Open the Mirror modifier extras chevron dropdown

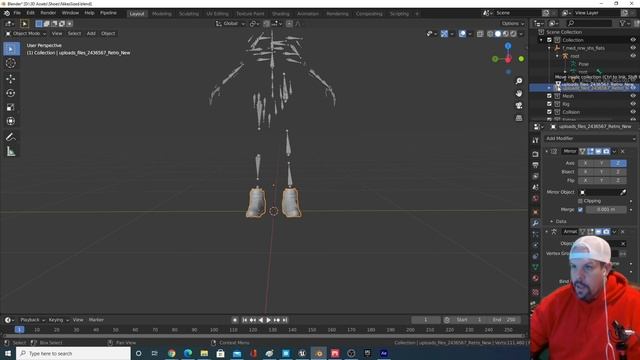click(614, 151)
